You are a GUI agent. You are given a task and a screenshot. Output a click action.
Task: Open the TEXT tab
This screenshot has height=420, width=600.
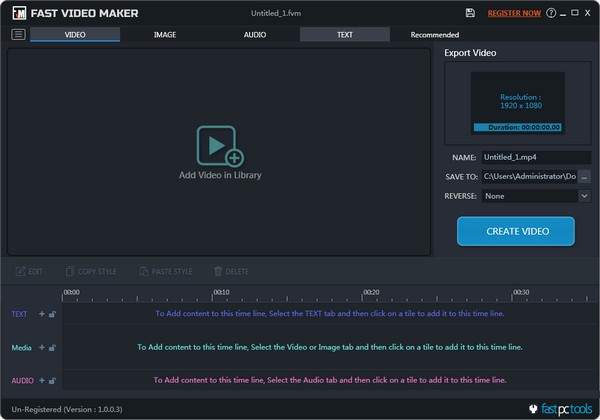pyautogui.click(x=344, y=34)
